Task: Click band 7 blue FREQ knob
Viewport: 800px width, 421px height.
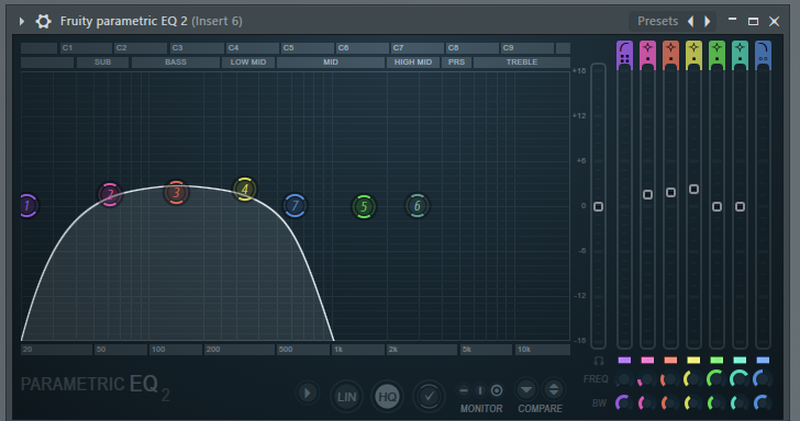Action: click(x=763, y=379)
